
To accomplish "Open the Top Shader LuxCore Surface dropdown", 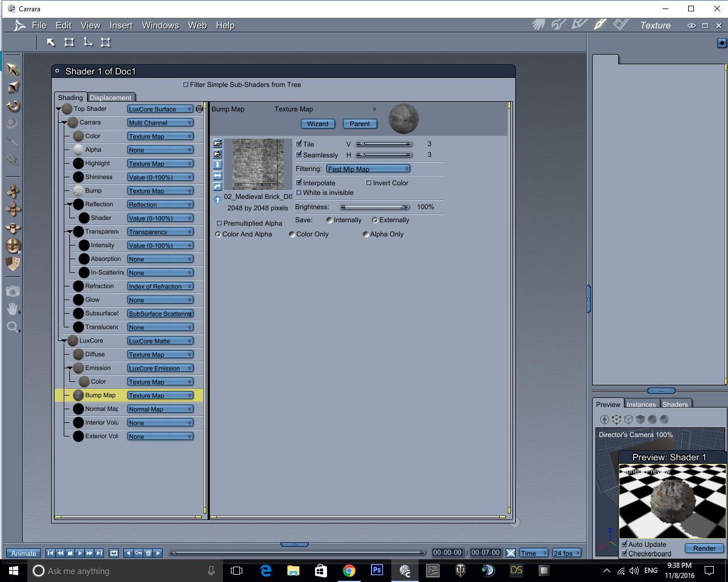I will 160,109.
